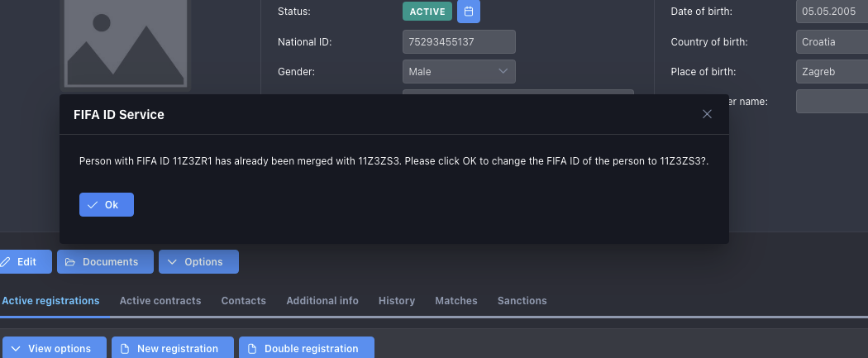Confirm with the Ok button
Viewport: 868px width, 358px height.
pos(107,204)
